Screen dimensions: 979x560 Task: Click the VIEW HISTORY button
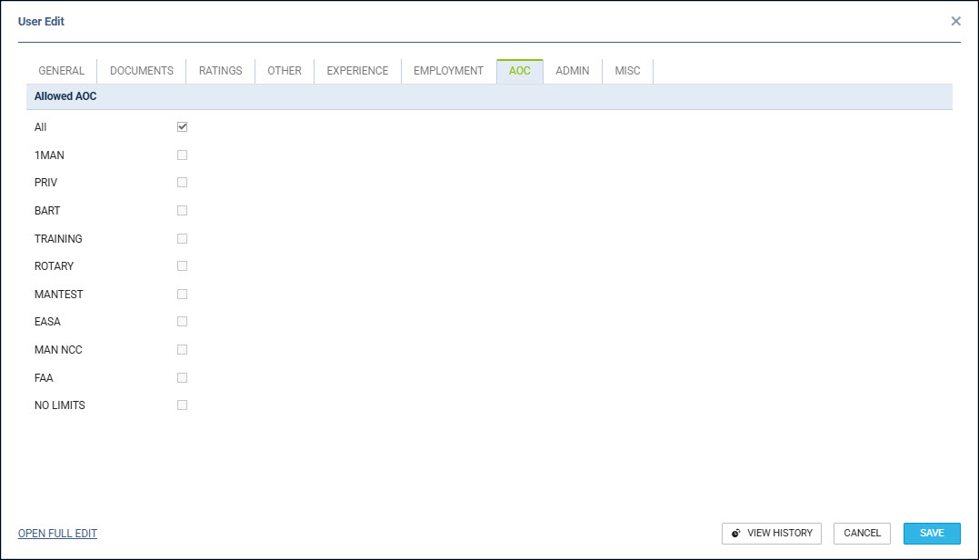[772, 533]
